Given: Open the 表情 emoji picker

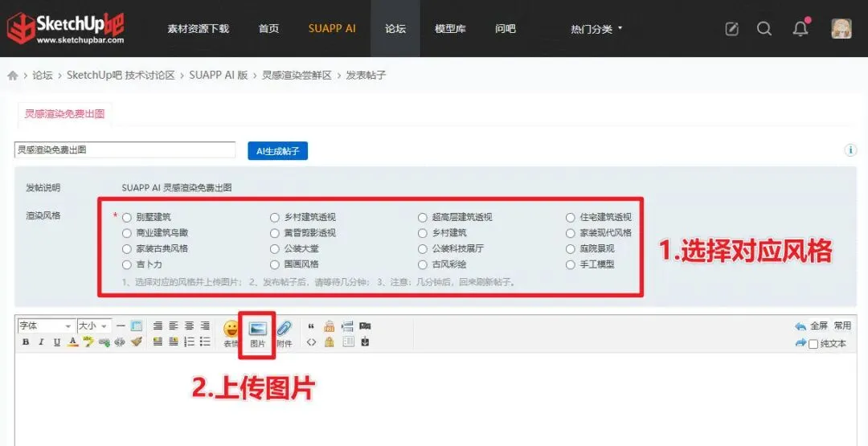Looking at the screenshot, I should [231, 333].
